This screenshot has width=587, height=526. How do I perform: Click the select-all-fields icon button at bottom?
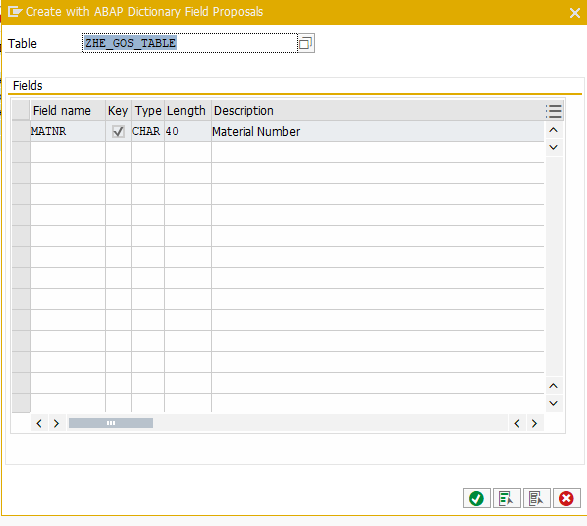507,498
